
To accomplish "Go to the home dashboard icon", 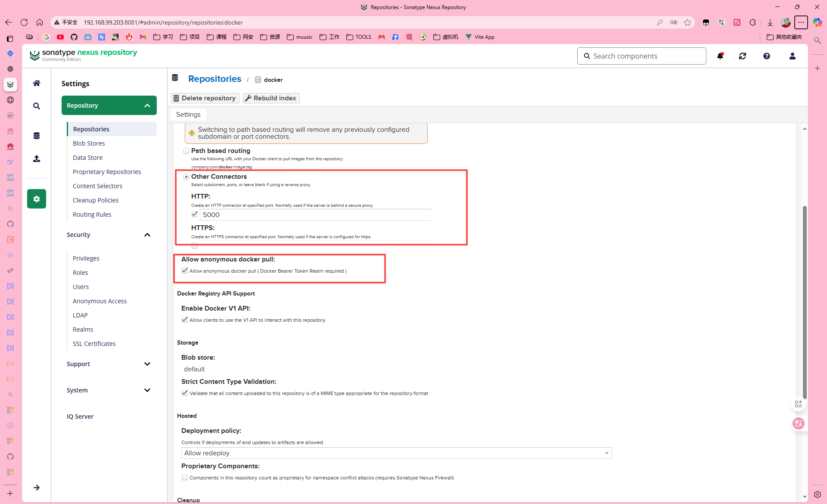I will pos(37,83).
